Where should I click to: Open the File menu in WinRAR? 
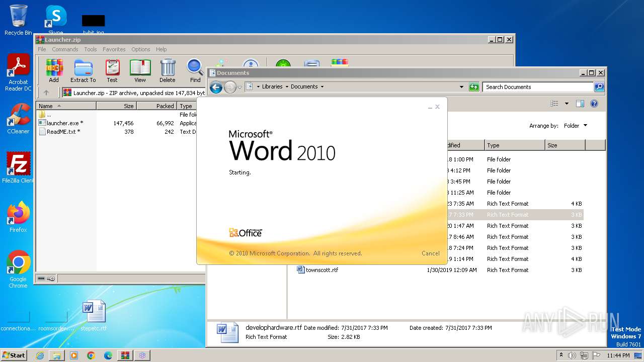(x=42, y=49)
